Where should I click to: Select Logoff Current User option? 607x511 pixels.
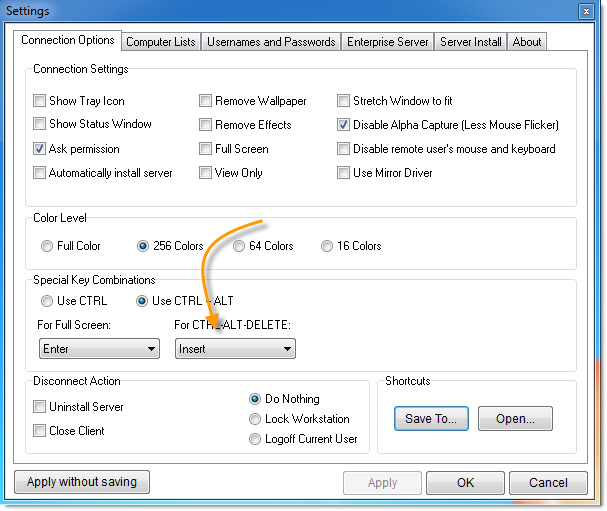point(255,439)
